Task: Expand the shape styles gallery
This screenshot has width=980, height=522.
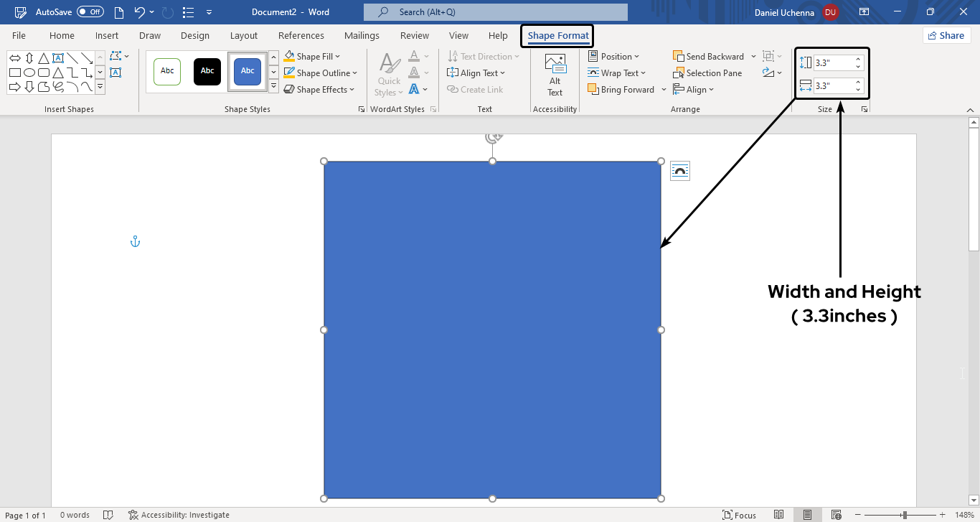Action: (x=273, y=87)
